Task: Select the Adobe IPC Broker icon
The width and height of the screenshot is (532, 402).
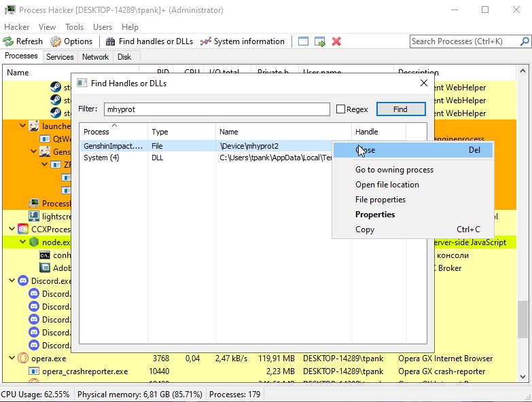Action: 45,268
